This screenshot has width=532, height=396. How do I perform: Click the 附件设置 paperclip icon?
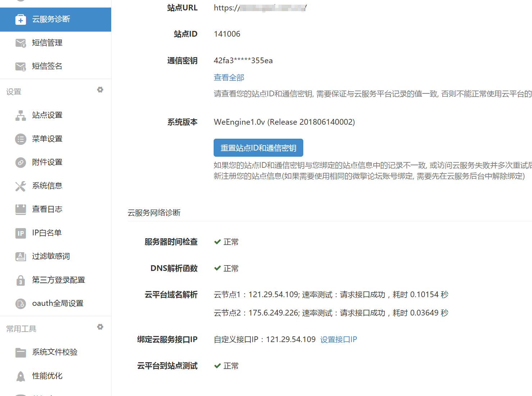point(21,162)
